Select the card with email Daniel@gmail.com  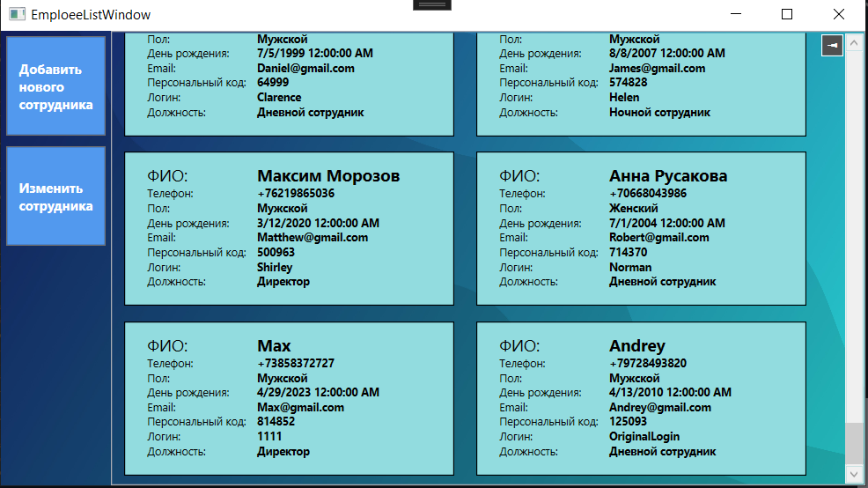[x=289, y=85]
